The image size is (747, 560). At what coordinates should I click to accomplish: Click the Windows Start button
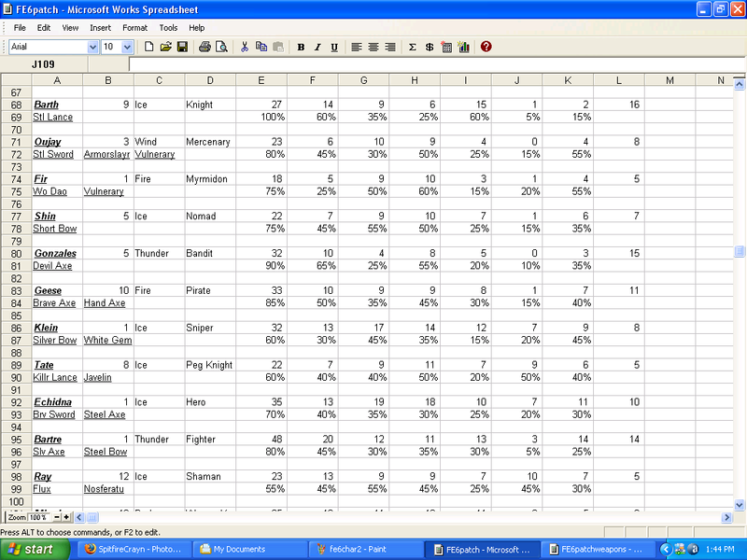(31, 550)
